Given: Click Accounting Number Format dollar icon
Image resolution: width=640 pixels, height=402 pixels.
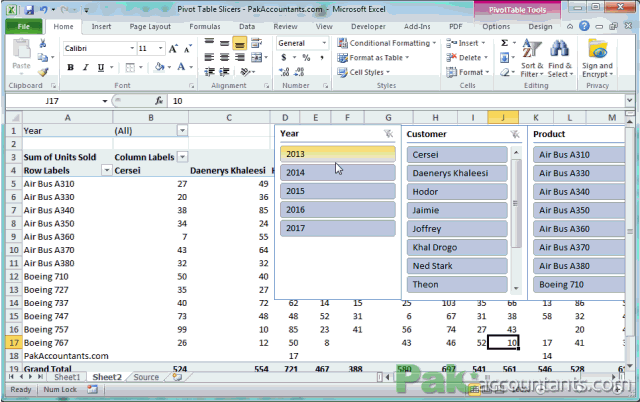Looking at the screenshot, I should [x=284, y=58].
